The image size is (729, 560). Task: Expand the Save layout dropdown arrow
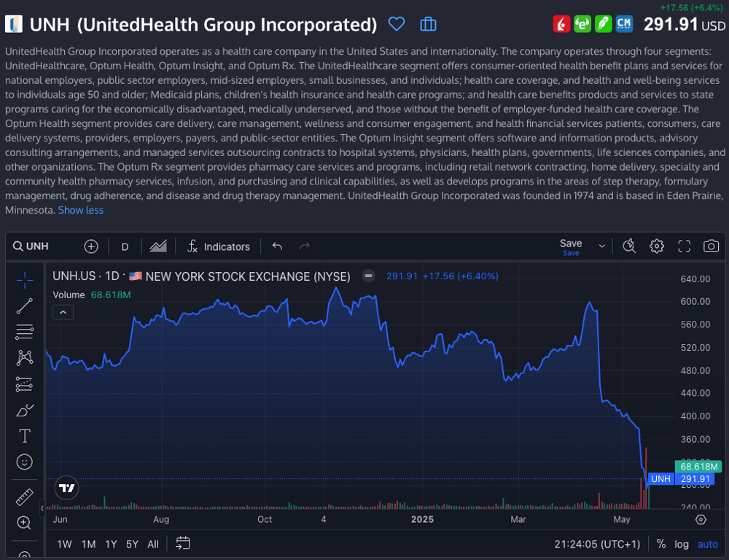point(602,246)
